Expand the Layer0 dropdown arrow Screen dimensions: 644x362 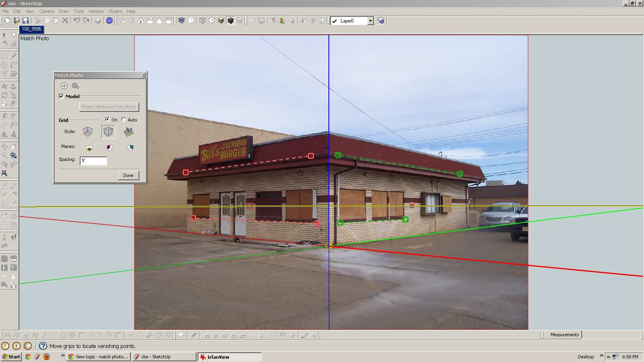(x=370, y=21)
